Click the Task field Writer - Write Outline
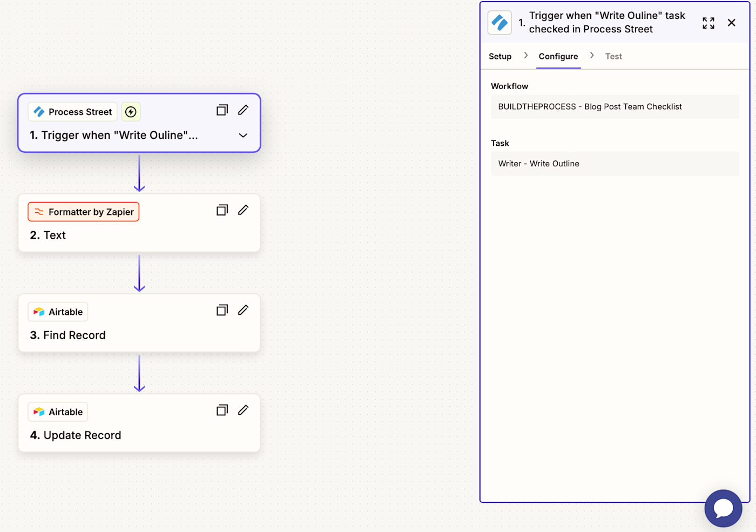This screenshot has width=756, height=532. [615, 164]
